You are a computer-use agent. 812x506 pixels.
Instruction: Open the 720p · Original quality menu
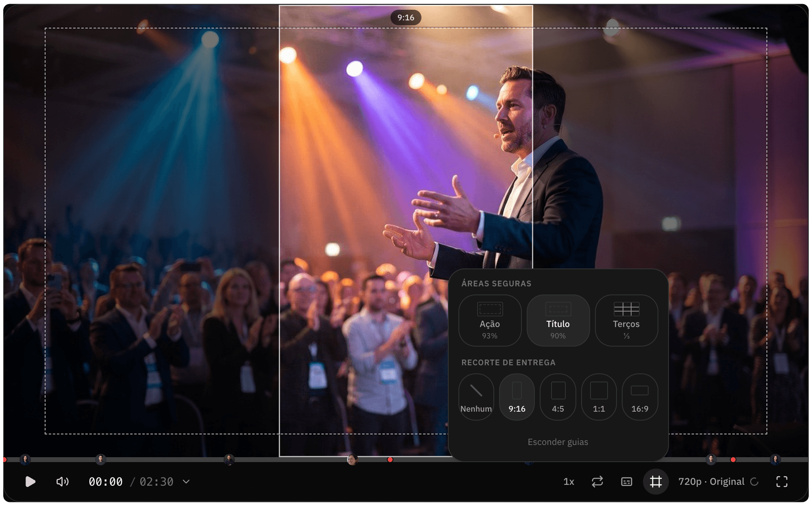point(718,482)
